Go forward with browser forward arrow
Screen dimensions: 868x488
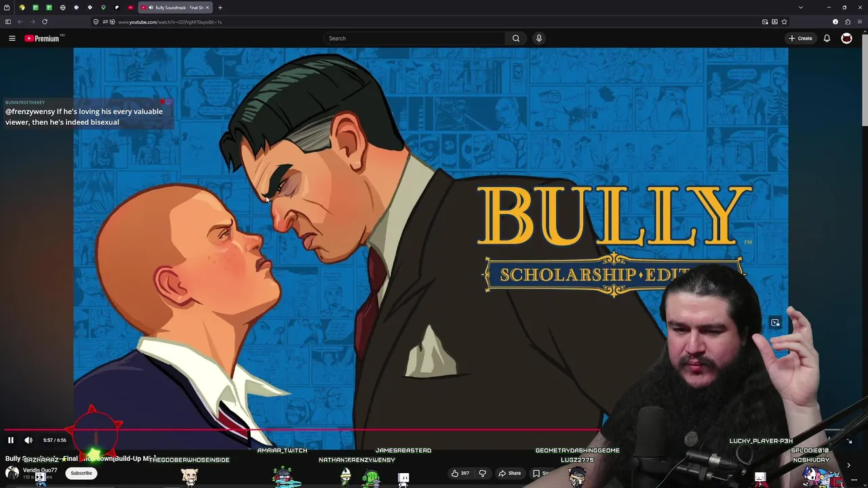[32, 22]
